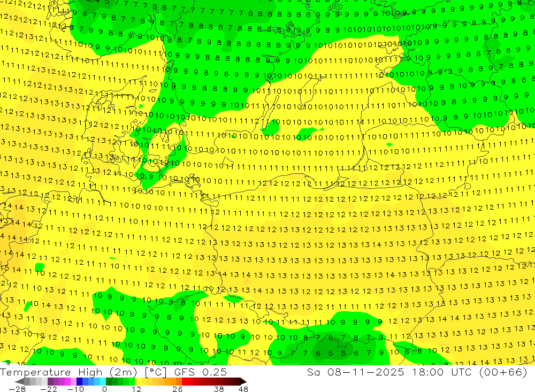
Task: Click the '48' legend label
Action: (243, 389)
